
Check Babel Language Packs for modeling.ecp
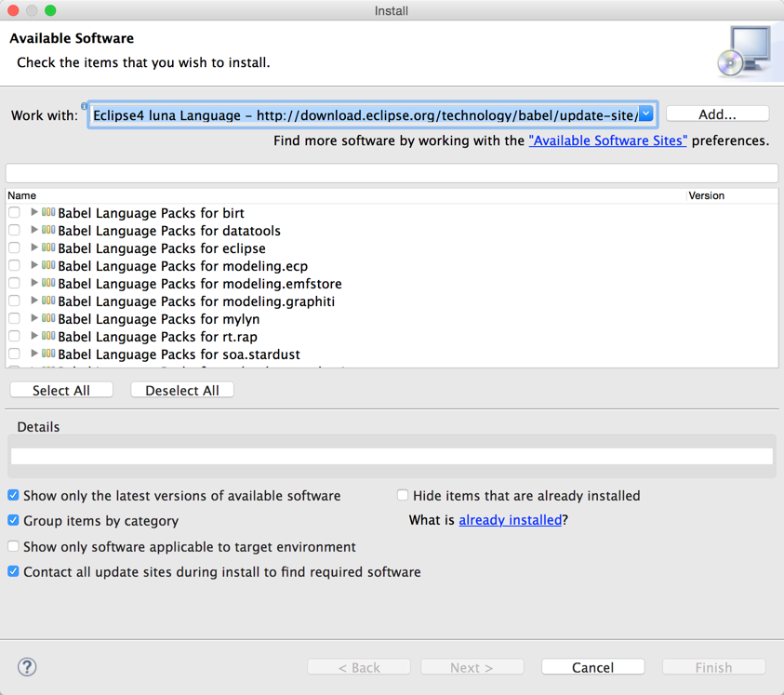point(14,265)
